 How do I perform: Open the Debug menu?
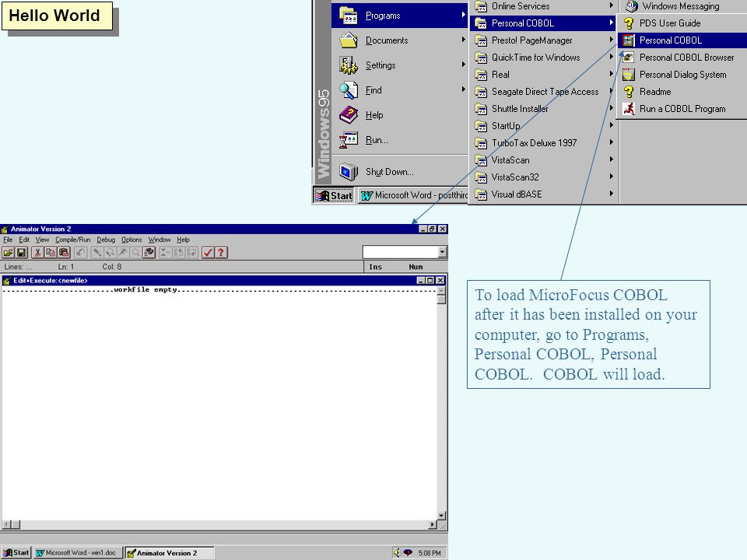106,240
